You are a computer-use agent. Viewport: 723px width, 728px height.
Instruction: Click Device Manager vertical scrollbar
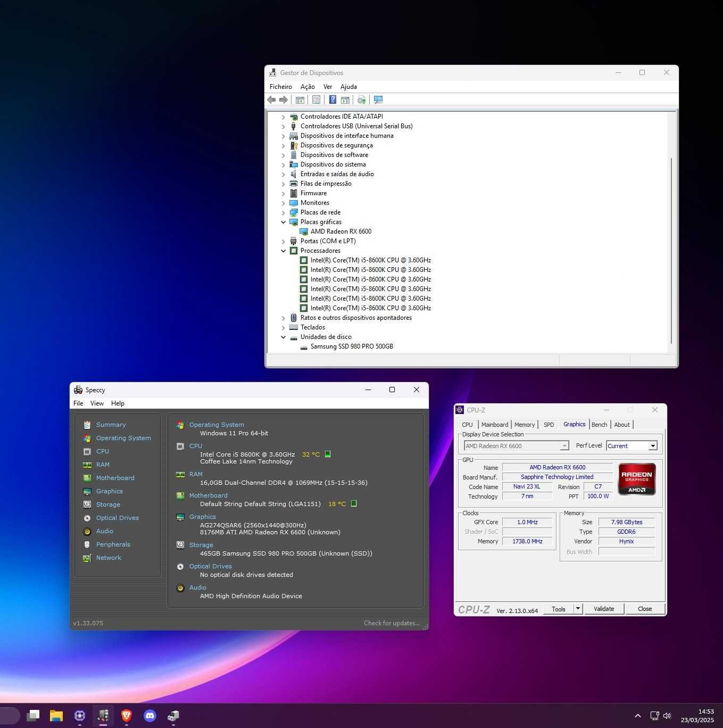pyautogui.click(x=671, y=250)
